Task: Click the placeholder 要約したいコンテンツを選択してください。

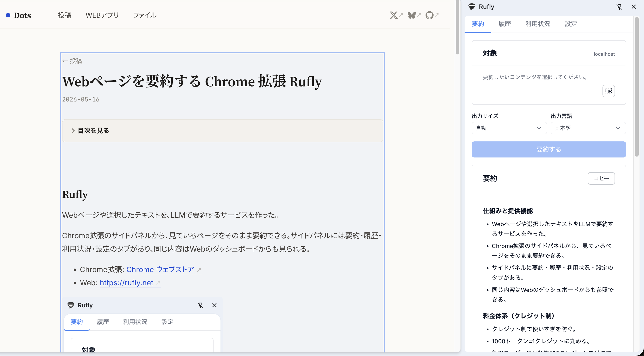Action: coord(535,77)
